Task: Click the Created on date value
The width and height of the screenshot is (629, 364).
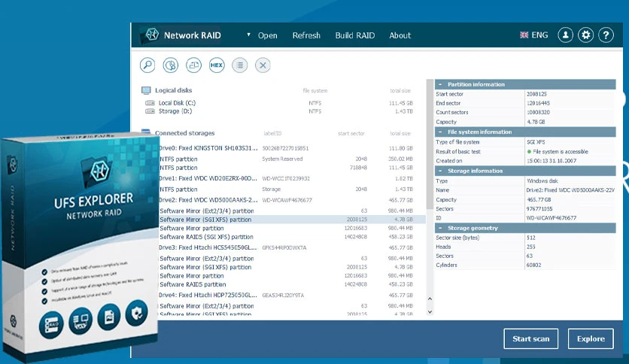Action: [x=552, y=161]
